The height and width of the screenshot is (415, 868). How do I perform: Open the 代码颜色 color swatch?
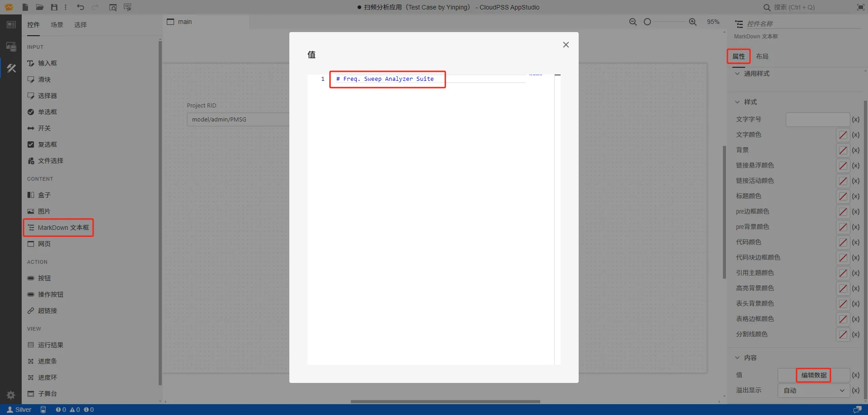843,242
